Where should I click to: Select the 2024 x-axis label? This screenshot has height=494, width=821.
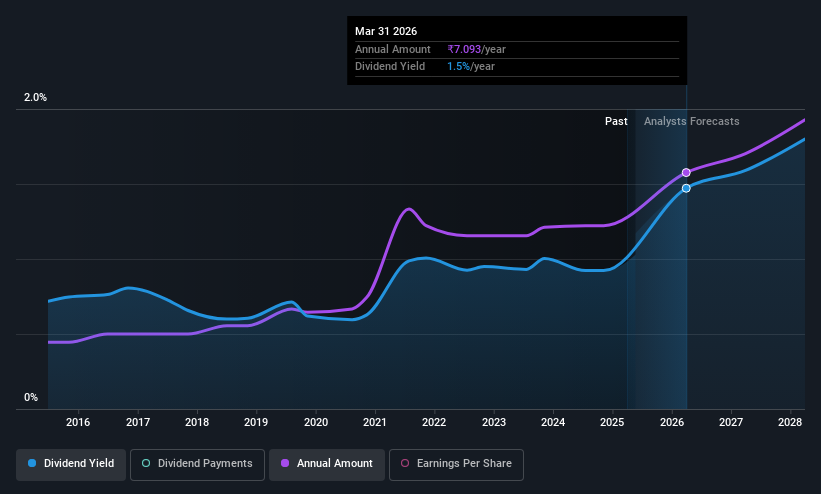pyautogui.click(x=553, y=422)
